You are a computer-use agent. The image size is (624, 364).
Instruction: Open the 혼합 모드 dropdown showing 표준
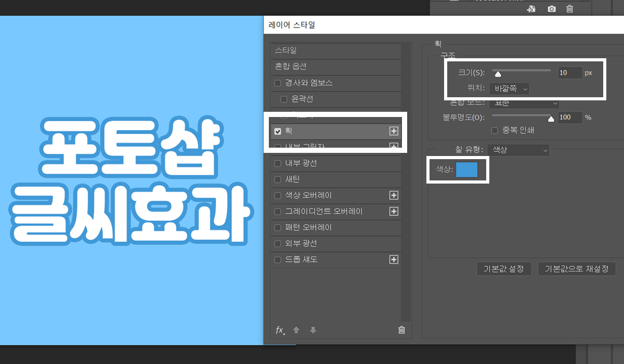524,103
